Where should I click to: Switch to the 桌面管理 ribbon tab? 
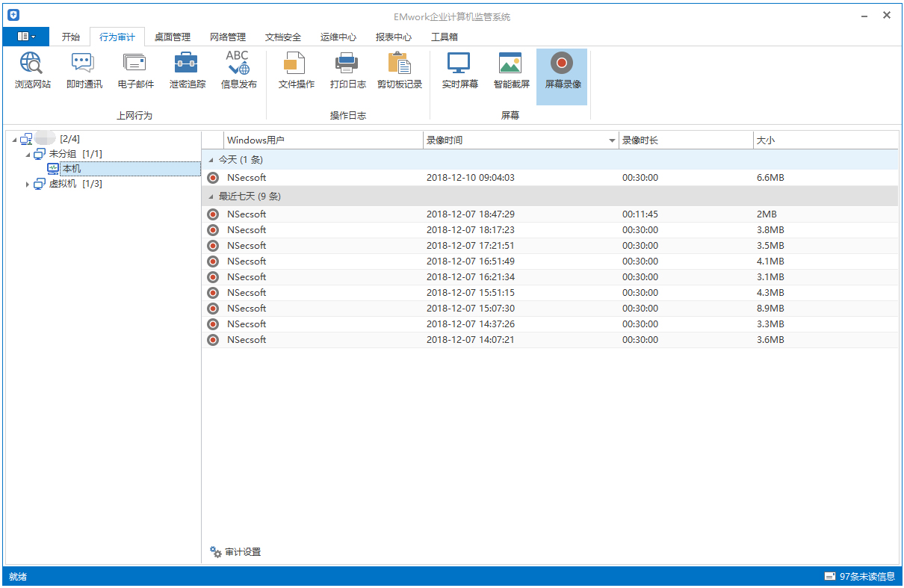click(172, 37)
